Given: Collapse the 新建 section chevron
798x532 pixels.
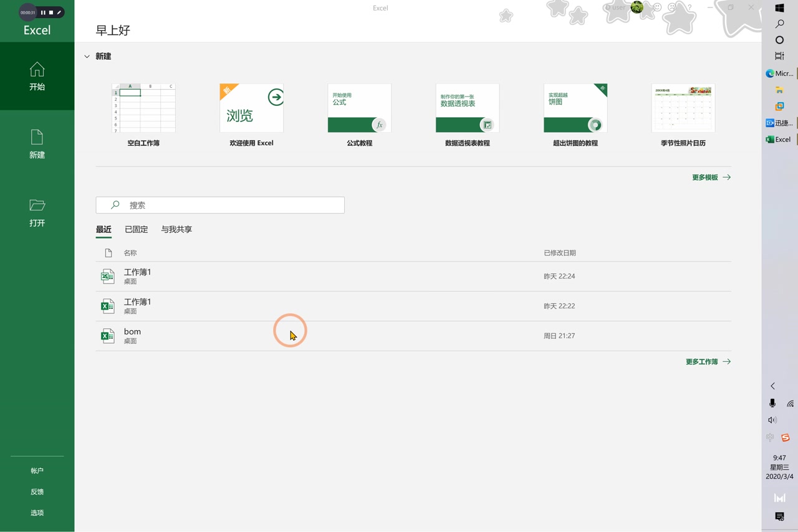Looking at the screenshot, I should (87, 56).
